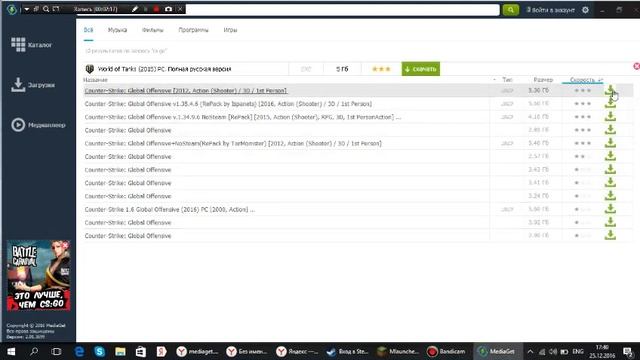Close the Battle Carnival ad
Viewport: 640px width, 360px height.
pyautogui.click(x=65, y=245)
